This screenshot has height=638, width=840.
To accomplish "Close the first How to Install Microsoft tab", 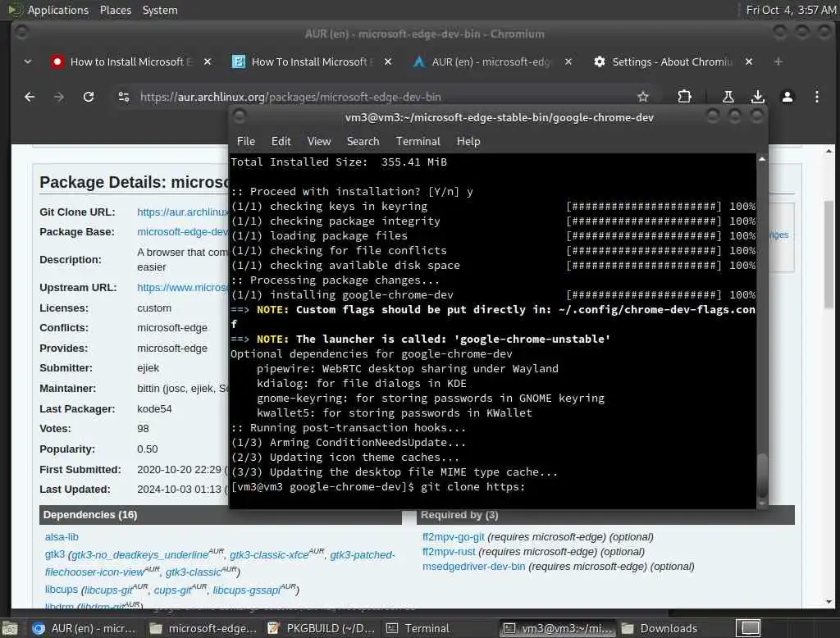I will [x=208, y=62].
